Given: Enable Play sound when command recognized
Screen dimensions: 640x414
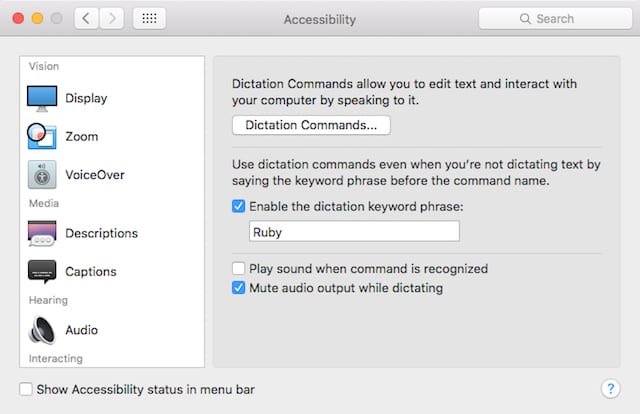Looking at the screenshot, I should pos(239,268).
